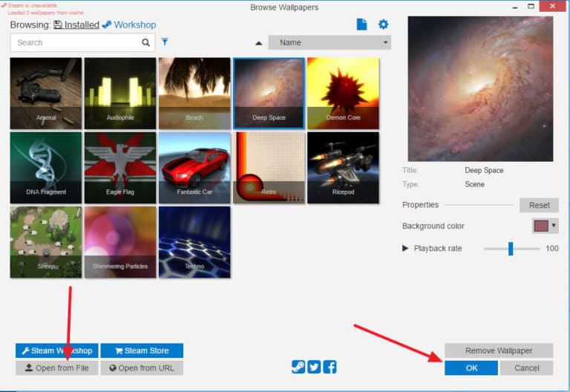Click Open from File button
The height and width of the screenshot is (392, 570).
point(57,367)
